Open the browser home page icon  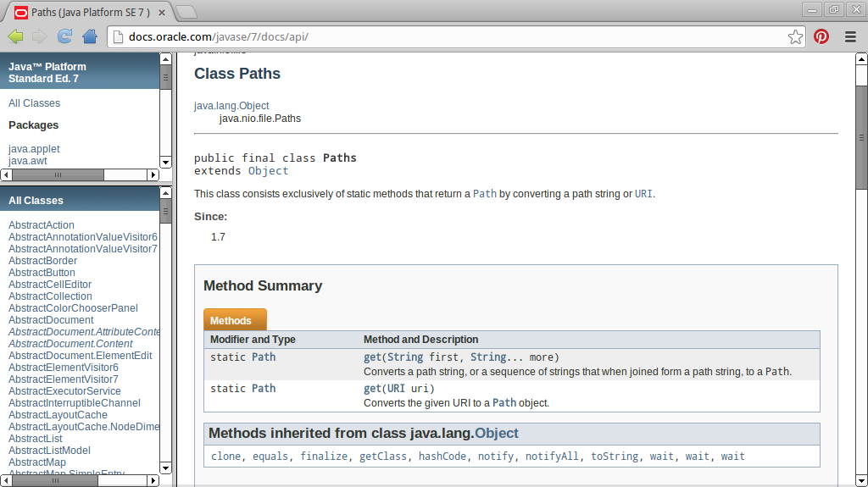[90, 36]
